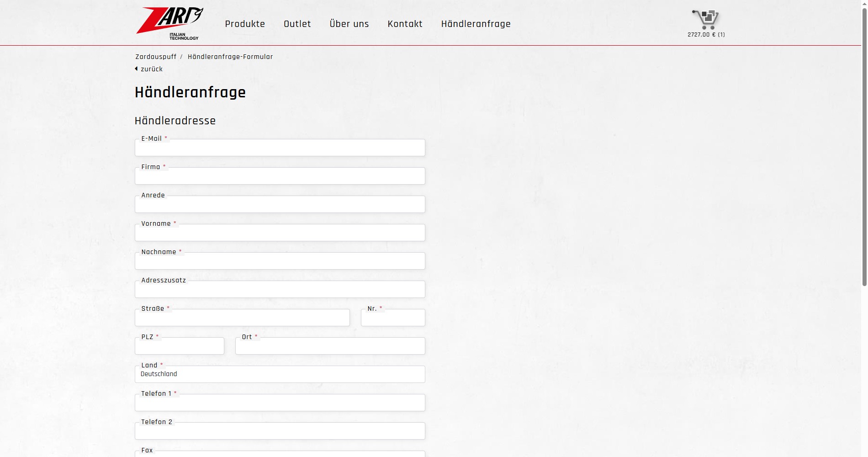
Task: Open the shopping cart icon
Action: [706, 20]
